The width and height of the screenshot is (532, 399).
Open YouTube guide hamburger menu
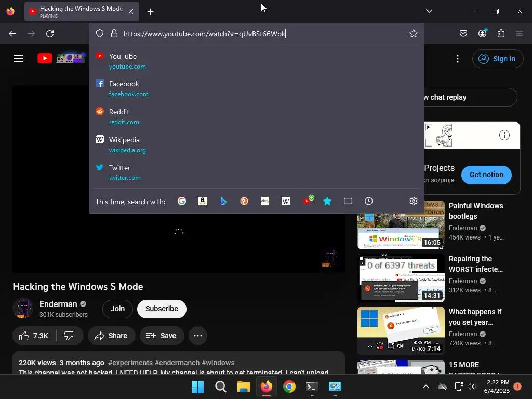tap(19, 58)
